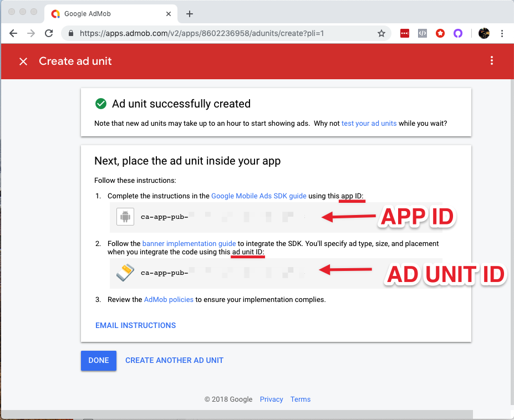Open the Google Mobile Ads SDK guide link
514x420 pixels.
258,196
